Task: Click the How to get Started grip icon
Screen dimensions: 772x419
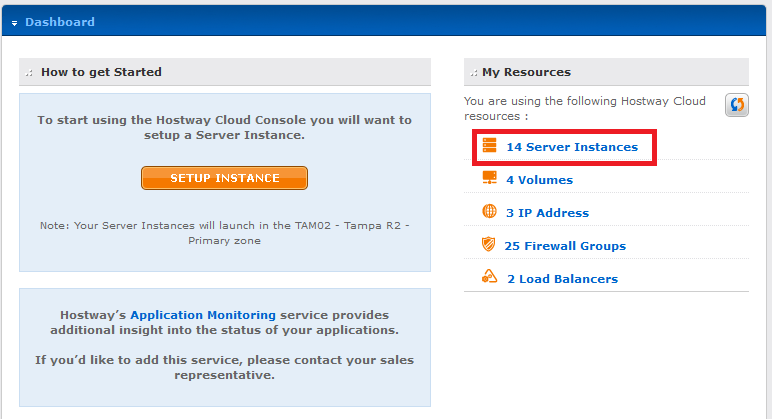Action: pos(29,73)
